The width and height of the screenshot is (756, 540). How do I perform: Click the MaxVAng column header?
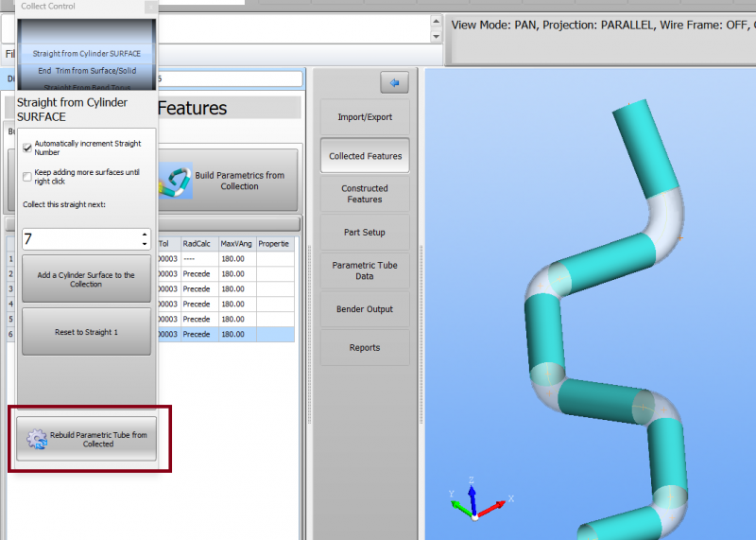(x=237, y=244)
